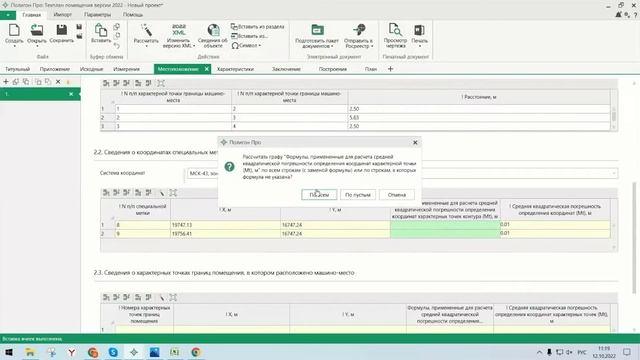
Task: Expand the dropdown arrow under Печать
Action: [x=419, y=46]
